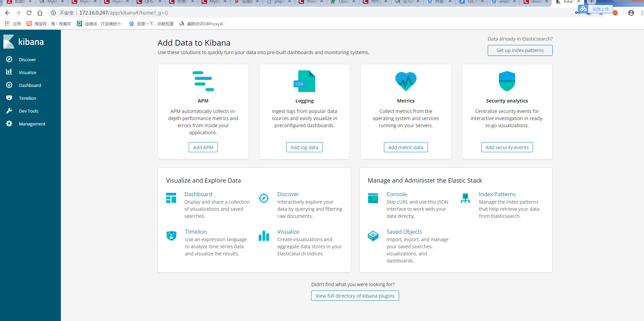Go back with browser back arrow
This screenshot has width=644, height=321.
point(7,13)
